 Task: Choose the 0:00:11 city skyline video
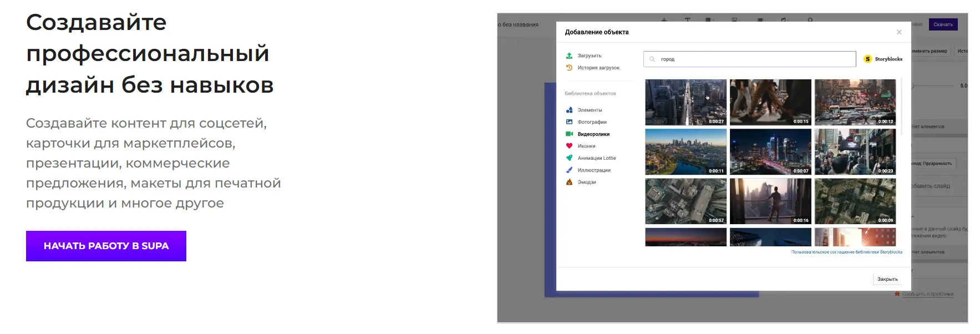[x=686, y=151]
